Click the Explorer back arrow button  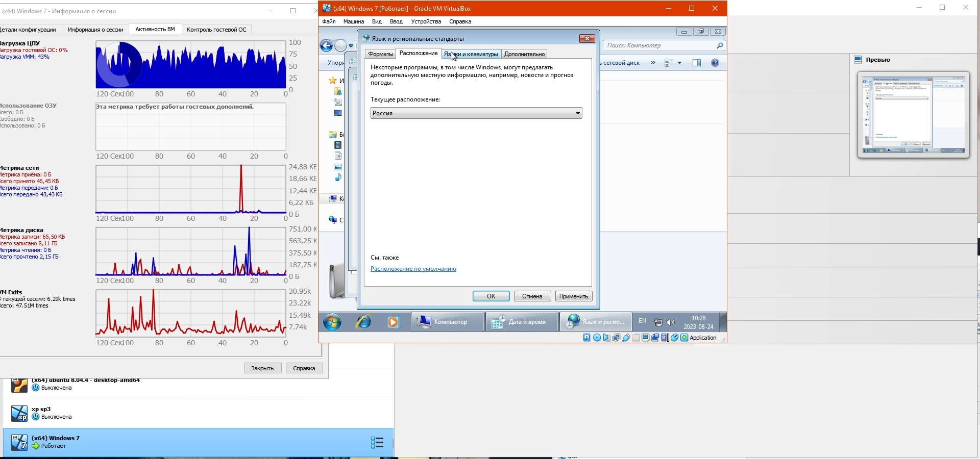click(x=327, y=46)
